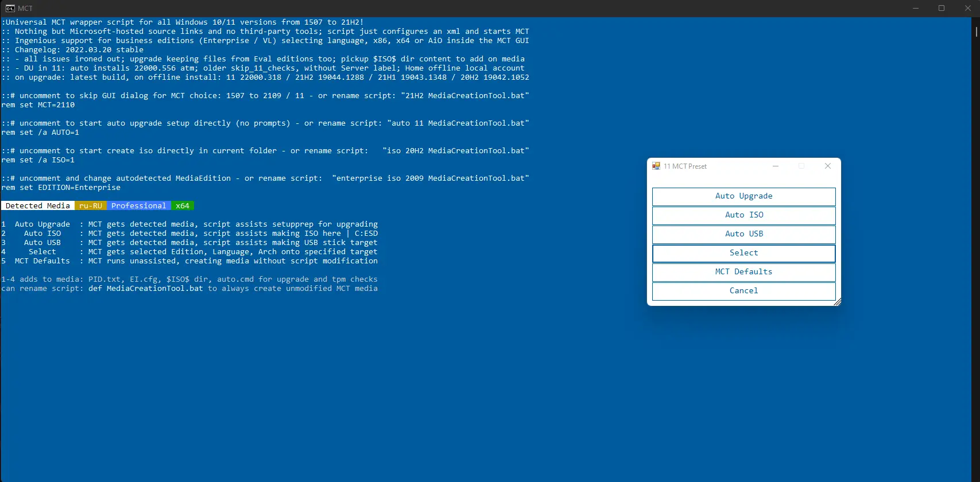Screen dimensions: 980x482
Task: Click the "rem set EDITION=Enterprise" line
Action: pyautogui.click(x=61, y=188)
